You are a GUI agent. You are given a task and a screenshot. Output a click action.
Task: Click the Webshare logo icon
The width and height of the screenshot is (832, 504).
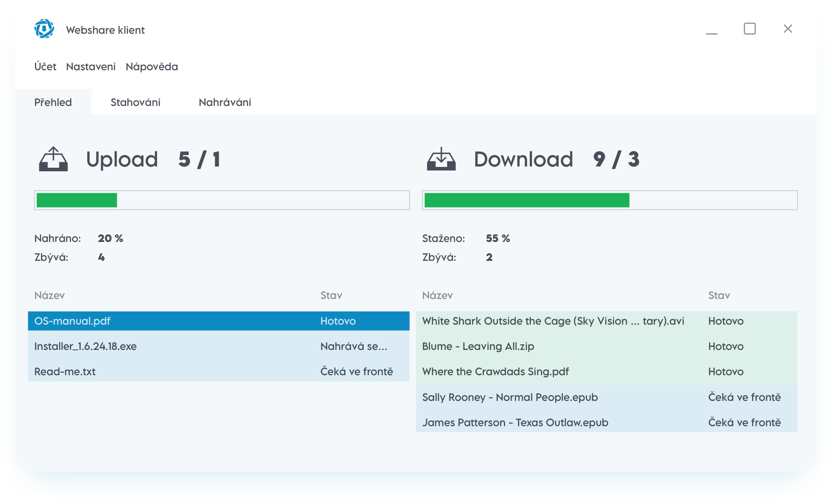pos(44,29)
